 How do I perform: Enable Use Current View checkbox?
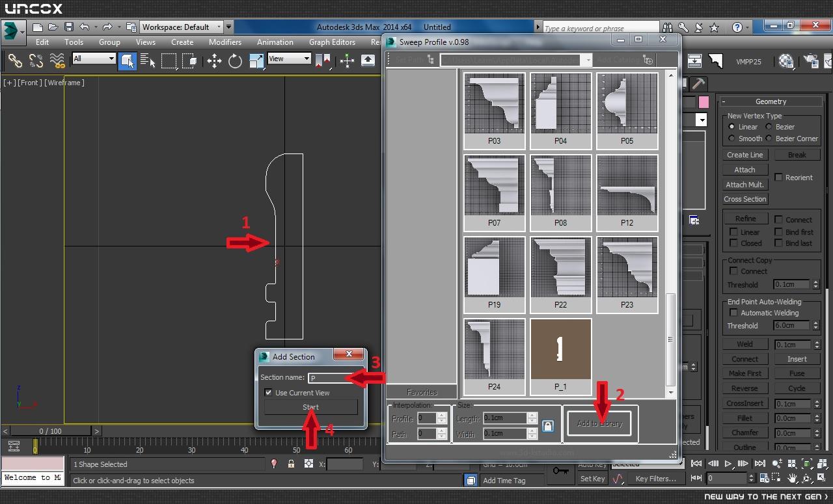268,393
